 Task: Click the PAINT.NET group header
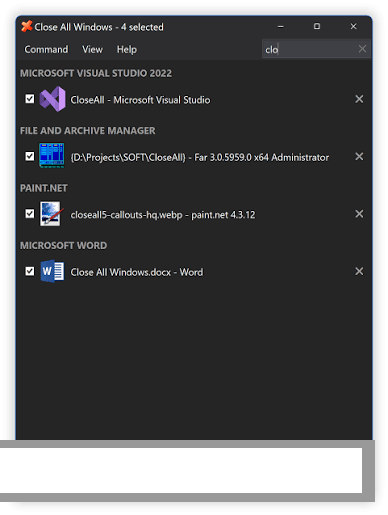click(44, 188)
